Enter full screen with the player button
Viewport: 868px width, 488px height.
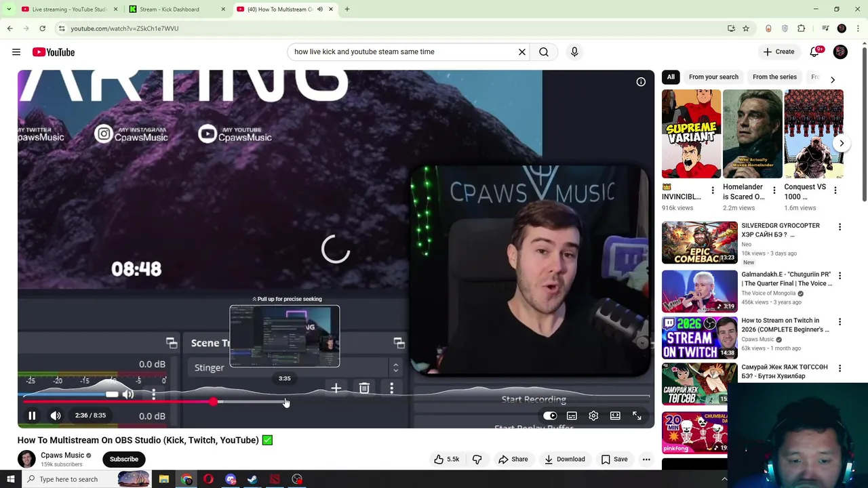coord(637,415)
